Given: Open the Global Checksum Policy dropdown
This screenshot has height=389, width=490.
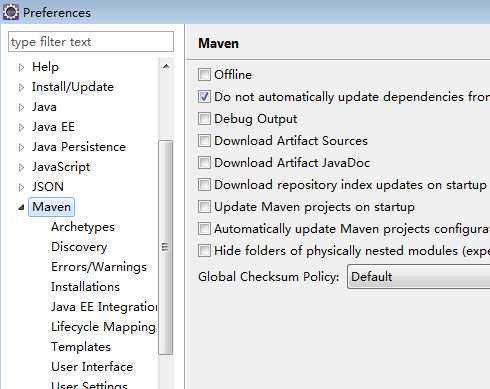Looking at the screenshot, I should click(x=419, y=277).
